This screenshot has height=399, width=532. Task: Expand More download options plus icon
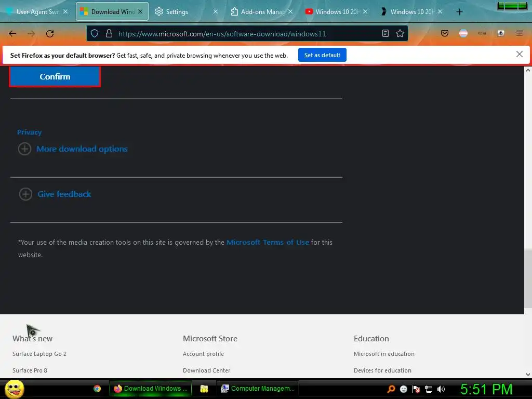pos(24,149)
